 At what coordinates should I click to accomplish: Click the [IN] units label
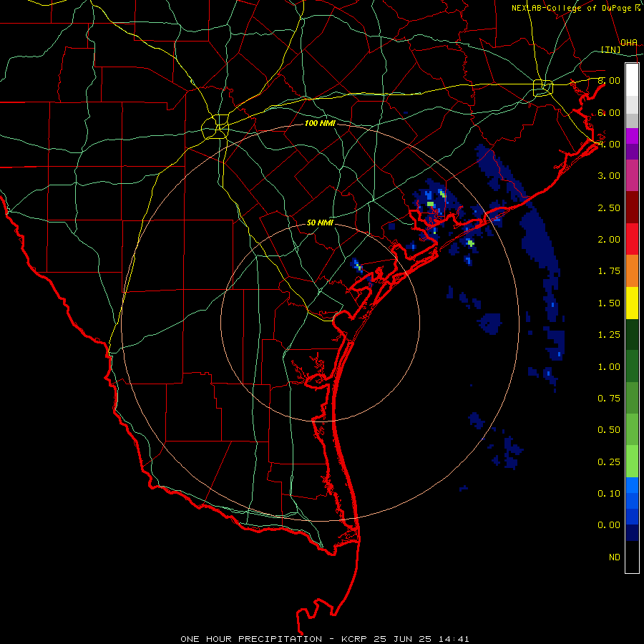(x=611, y=49)
